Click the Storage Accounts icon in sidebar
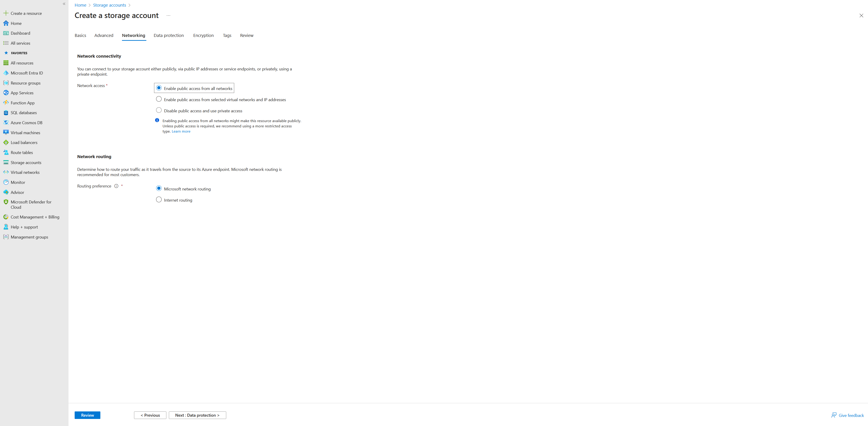This screenshot has height=426, width=868. (6, 162)
